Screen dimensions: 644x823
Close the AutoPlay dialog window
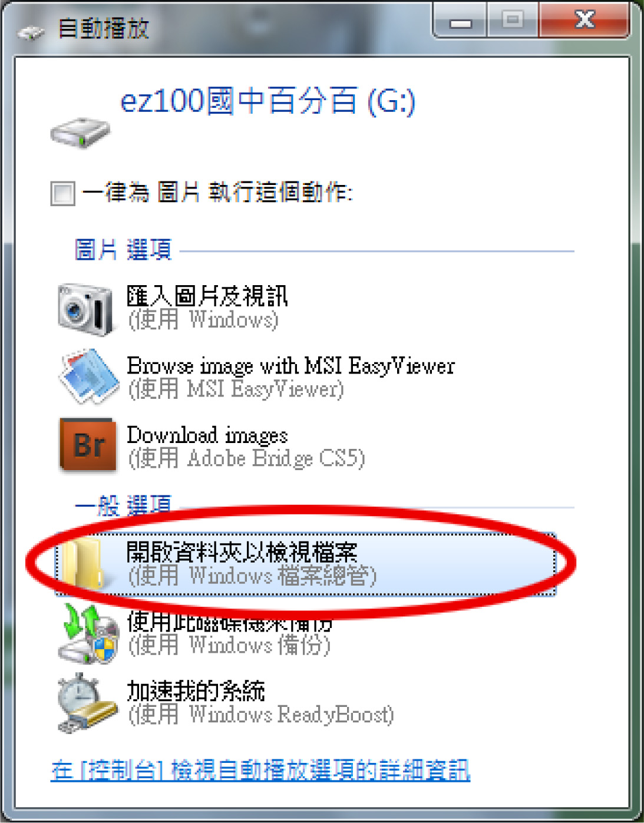click(x=584, y=21)
